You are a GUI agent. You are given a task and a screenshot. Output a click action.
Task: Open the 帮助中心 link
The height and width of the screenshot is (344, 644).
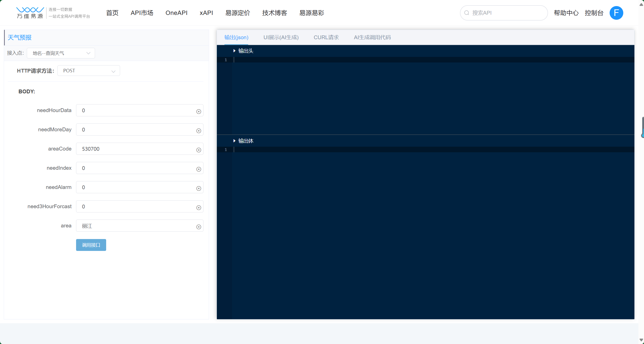coord(566,13)
